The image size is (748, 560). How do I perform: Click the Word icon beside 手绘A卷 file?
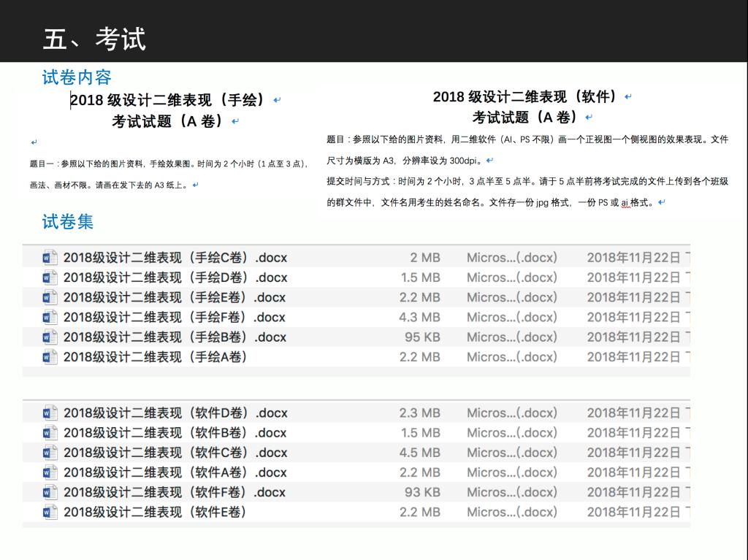click(x=50, y=357)
